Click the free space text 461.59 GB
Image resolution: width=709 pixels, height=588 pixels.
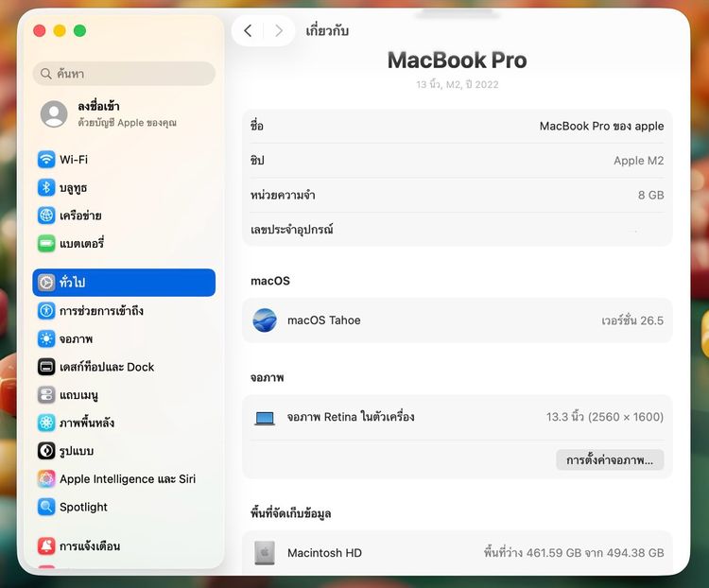553,553
